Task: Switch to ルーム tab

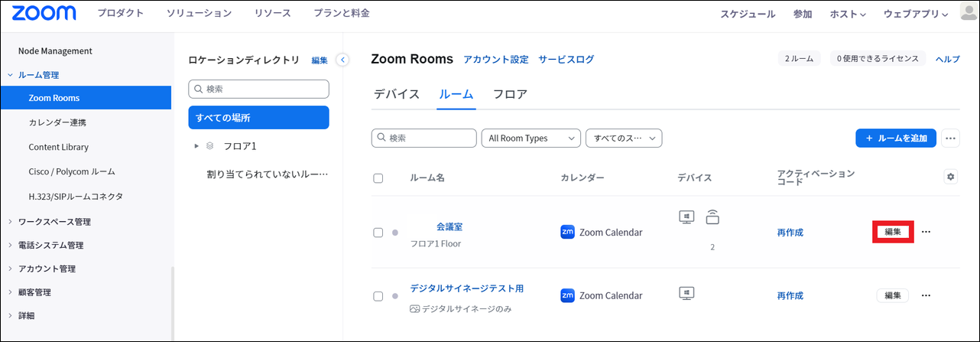Action: 456,95
